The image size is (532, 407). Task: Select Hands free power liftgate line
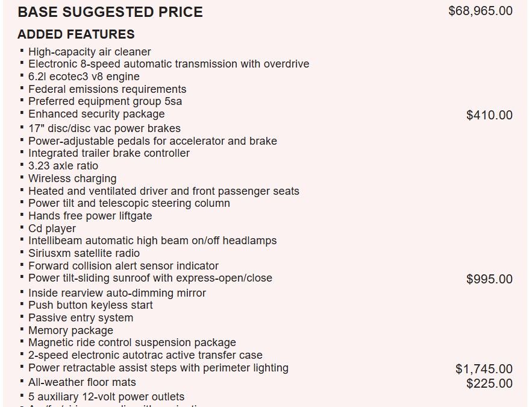[90, 216]
